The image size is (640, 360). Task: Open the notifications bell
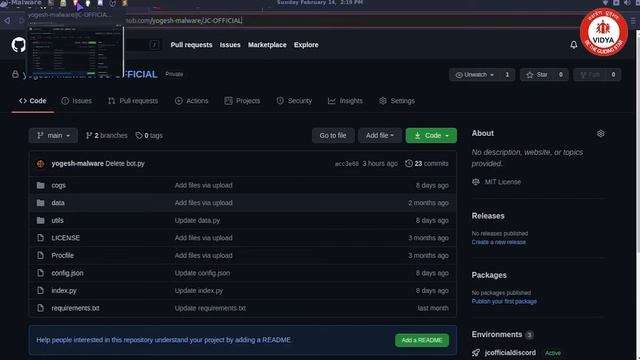click(573, 45)
